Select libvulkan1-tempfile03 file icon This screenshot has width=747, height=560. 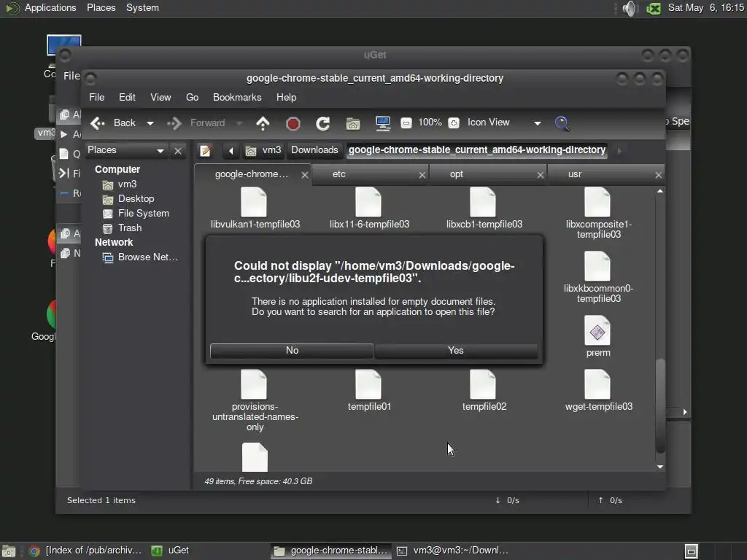tap(254, 203)
